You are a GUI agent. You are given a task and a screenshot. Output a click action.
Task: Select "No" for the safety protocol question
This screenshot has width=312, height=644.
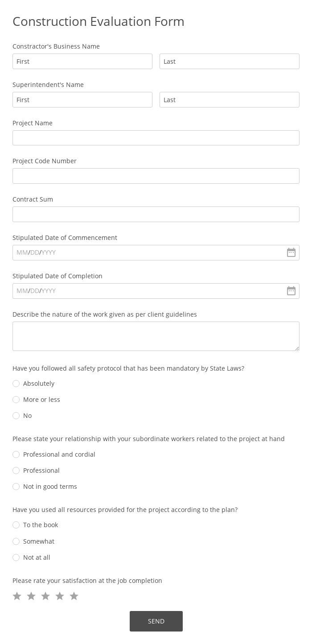tap(16, 416)
